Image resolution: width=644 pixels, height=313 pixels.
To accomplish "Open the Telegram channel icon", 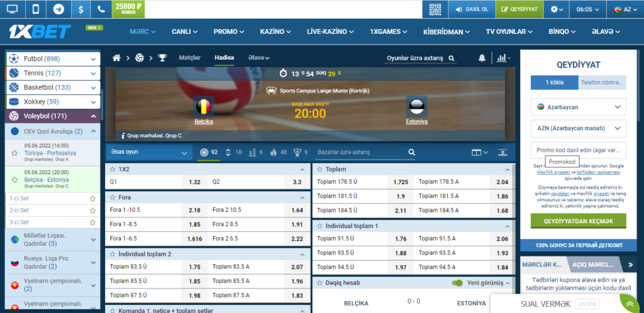I will point(58,9).
